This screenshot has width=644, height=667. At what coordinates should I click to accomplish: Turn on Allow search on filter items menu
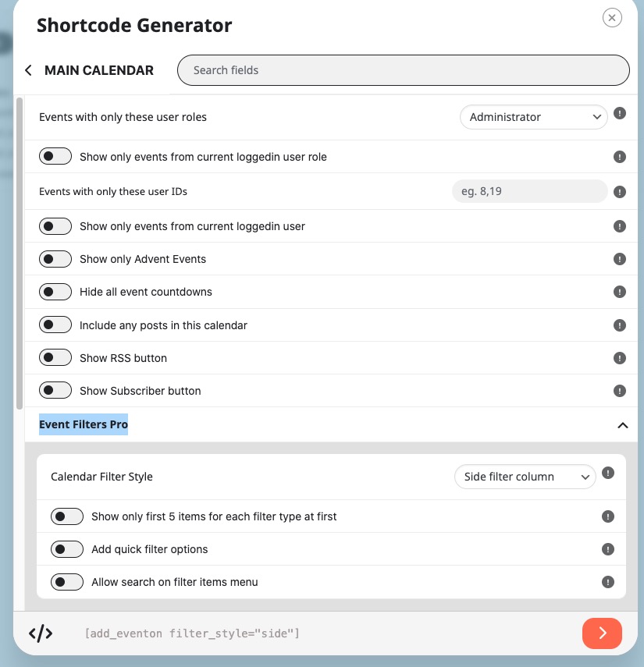tap(67, 582)
